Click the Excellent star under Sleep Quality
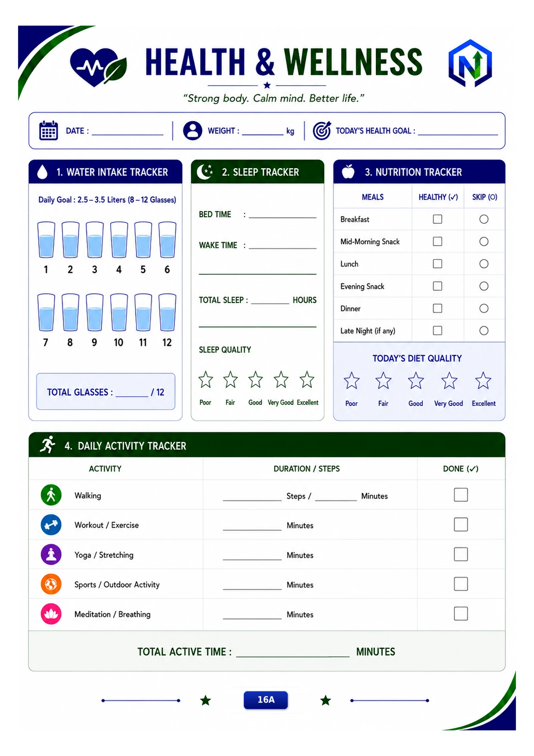The height and width of the screenshot is (756, 534). tap(307, 380)
